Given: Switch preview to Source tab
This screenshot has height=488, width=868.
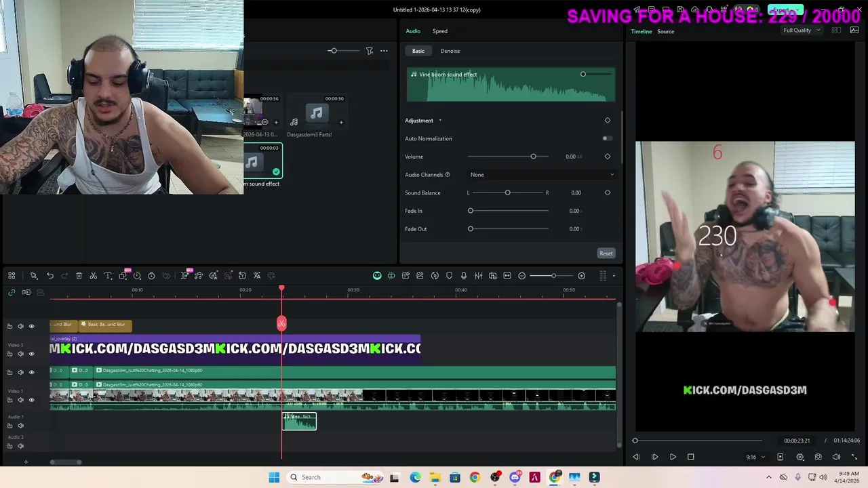Looking at the screenshot, I should tap(665, 31).
